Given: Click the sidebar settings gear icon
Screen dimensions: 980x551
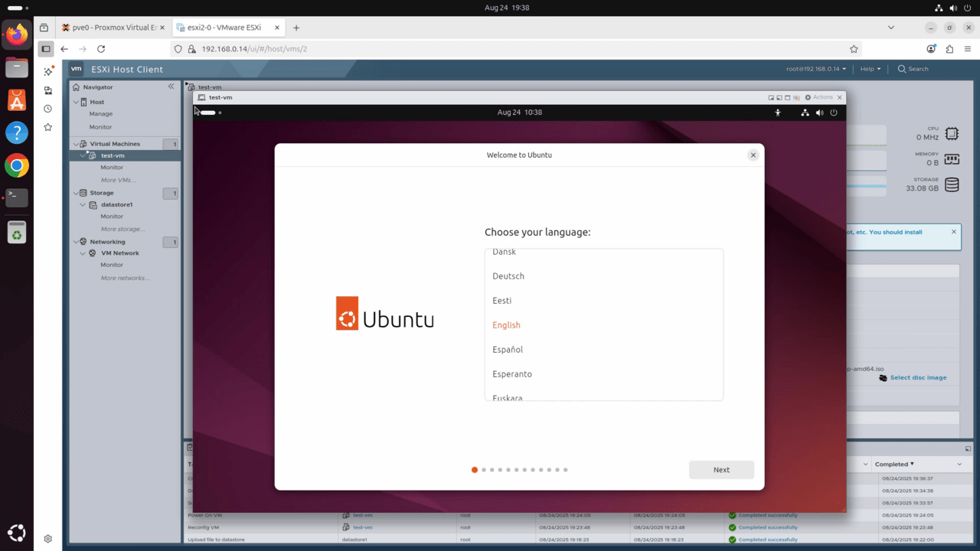Looking at the screenshot, I should pos(47,539).
